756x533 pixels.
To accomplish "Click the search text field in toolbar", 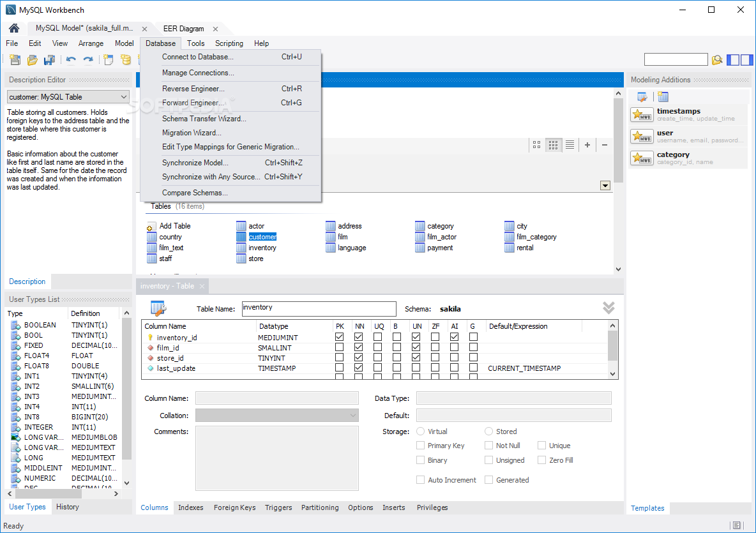I will [676, 60].
